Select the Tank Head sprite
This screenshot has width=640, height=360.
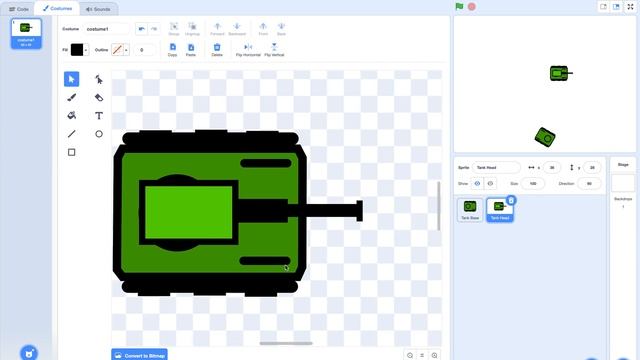500,210
